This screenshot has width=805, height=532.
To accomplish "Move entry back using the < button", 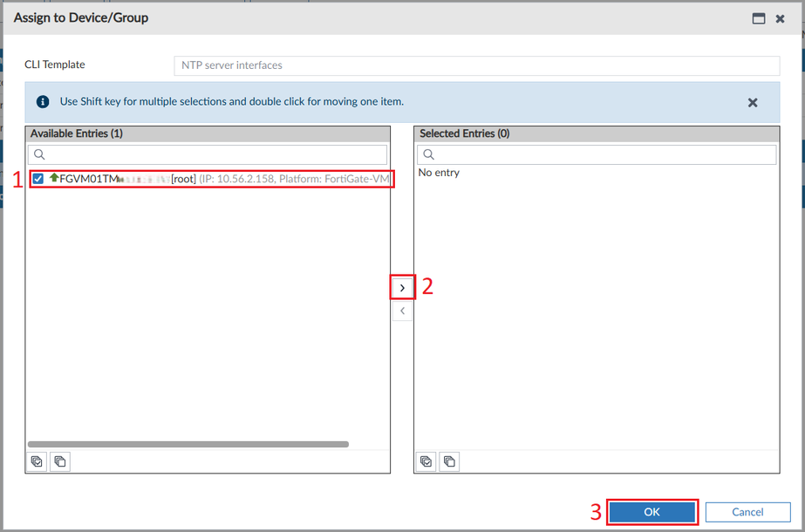I will click(x=402, y=310).
